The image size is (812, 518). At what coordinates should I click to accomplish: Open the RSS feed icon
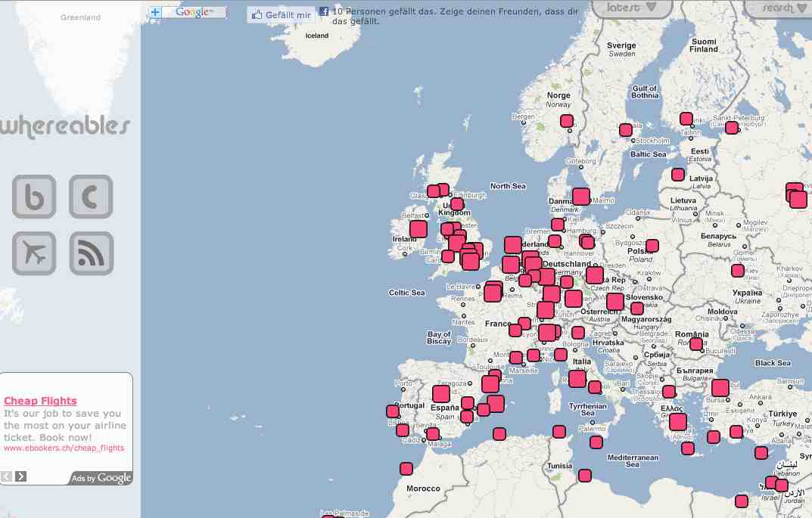pyautogui.click(x=91, y=253)
